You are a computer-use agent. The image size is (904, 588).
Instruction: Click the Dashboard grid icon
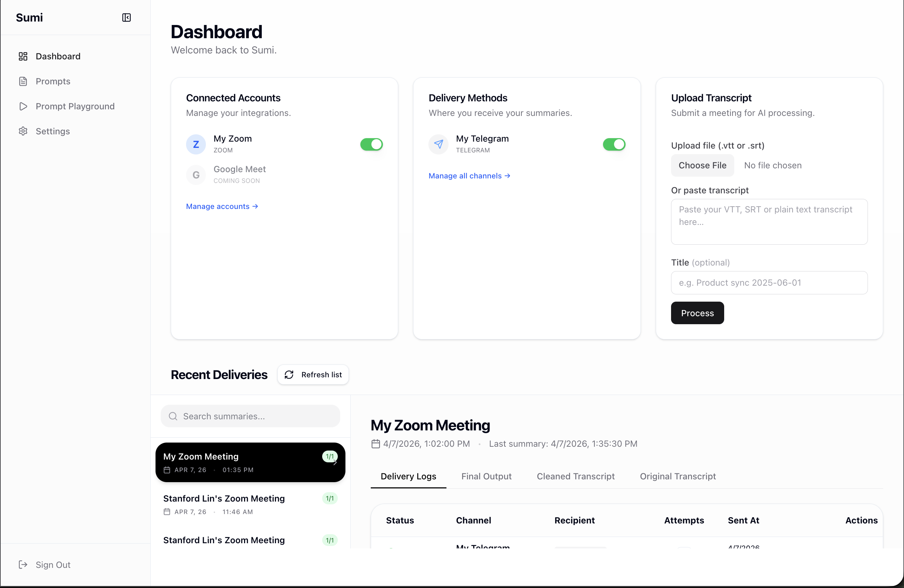(x=23, y=56)
